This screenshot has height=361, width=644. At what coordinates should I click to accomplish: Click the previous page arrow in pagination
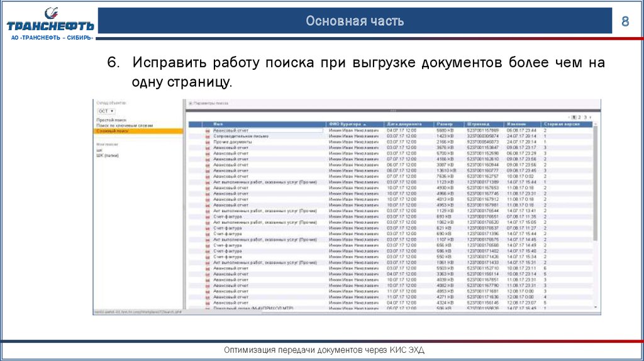(569, 118)
